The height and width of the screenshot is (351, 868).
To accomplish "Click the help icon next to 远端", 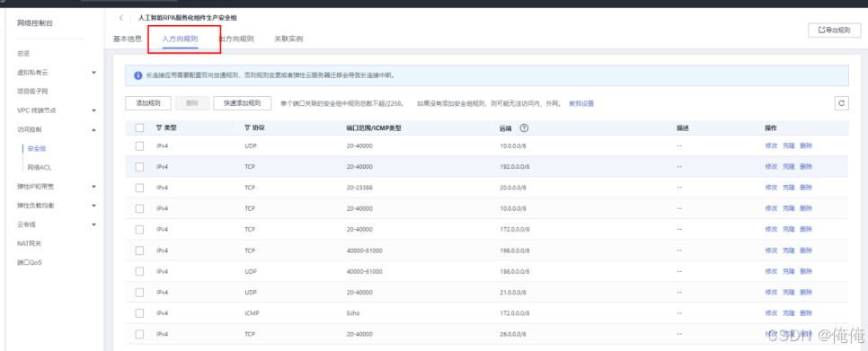I will 524,127.
